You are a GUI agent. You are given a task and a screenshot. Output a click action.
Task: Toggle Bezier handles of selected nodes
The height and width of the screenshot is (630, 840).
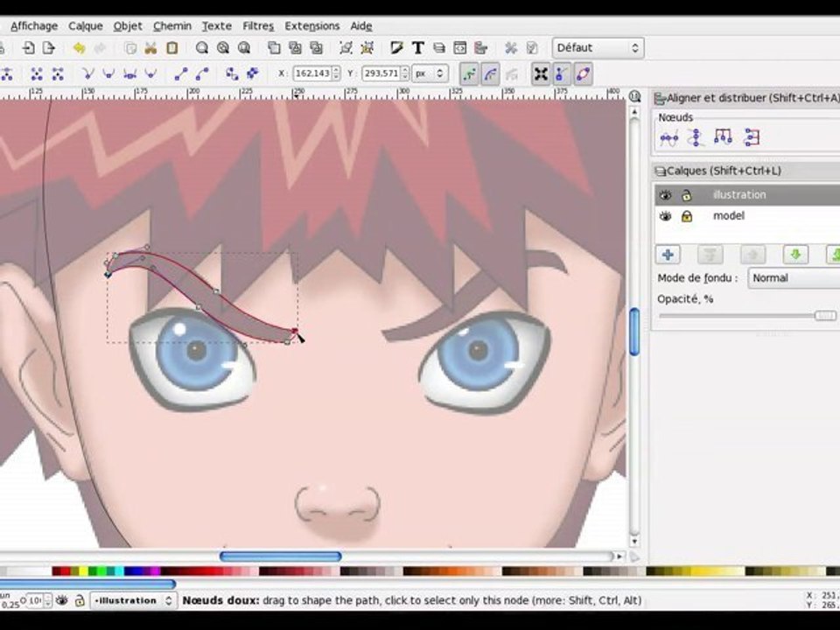pyautogui.click(x=562, y=73)
